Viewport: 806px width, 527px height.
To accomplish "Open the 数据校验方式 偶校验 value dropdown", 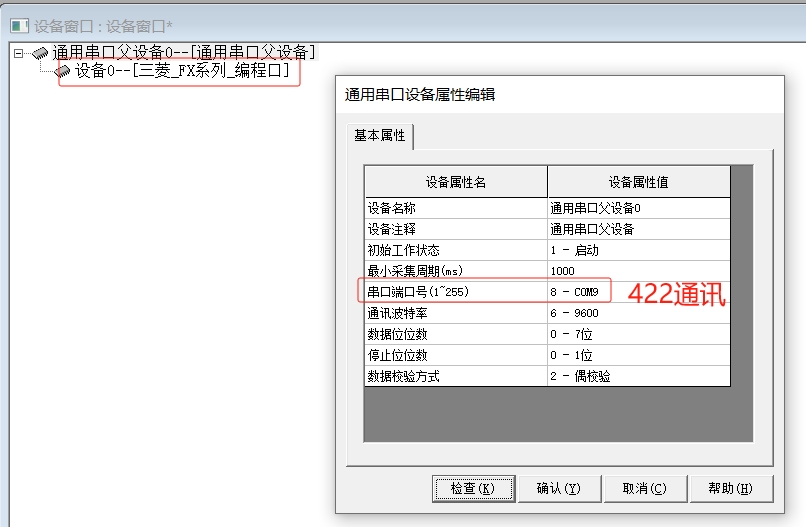I will tap(638, 376).
